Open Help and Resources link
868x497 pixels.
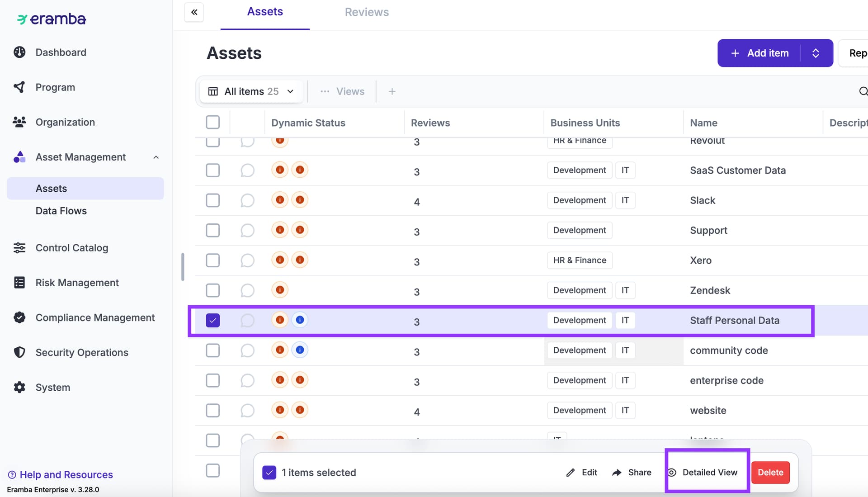click(x=66, y=474)
